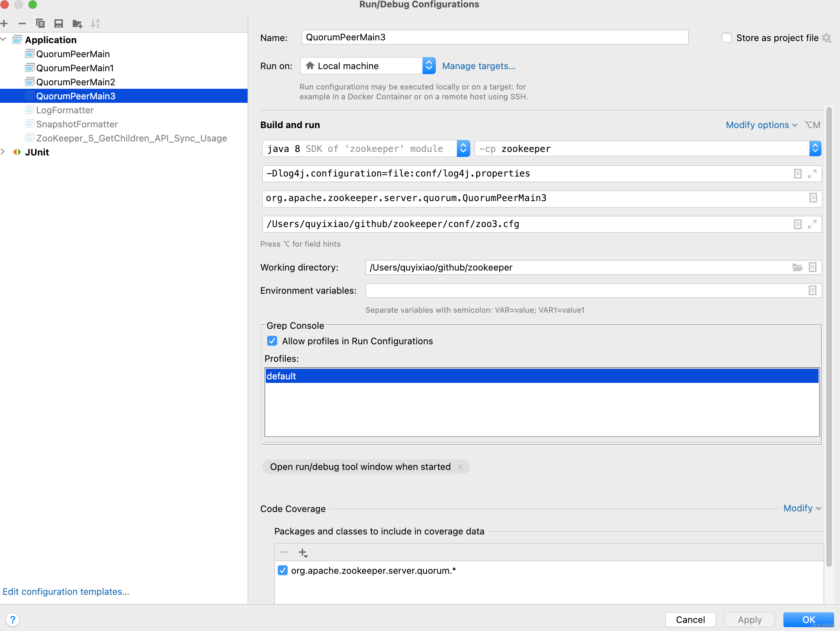Remove 'Open run/debug tool window' option chip

tap(460, 467)
